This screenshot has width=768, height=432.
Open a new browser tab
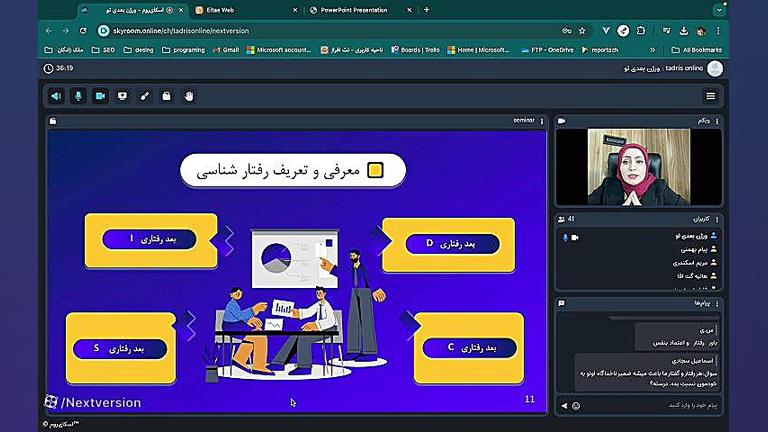click(x=427, y=10)
